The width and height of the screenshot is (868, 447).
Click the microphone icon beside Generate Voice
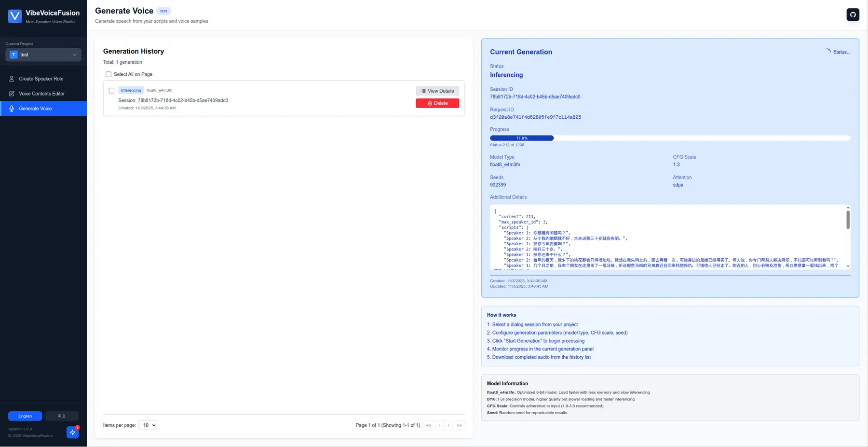[12, 109]
